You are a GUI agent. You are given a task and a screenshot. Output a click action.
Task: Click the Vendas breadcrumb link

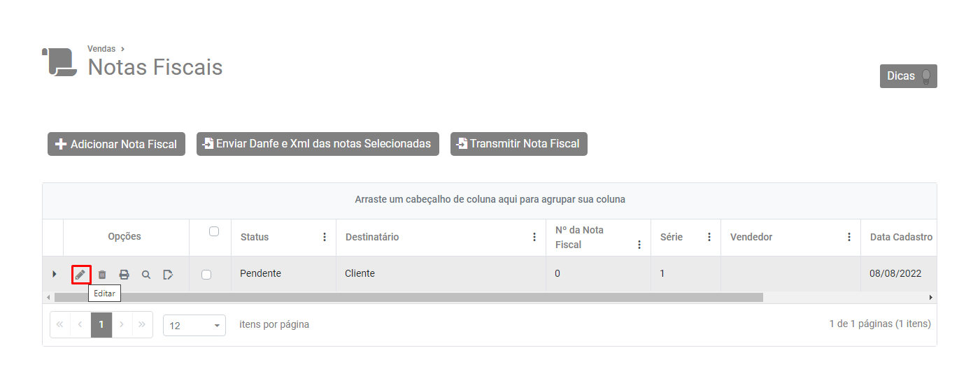[101, 49]
